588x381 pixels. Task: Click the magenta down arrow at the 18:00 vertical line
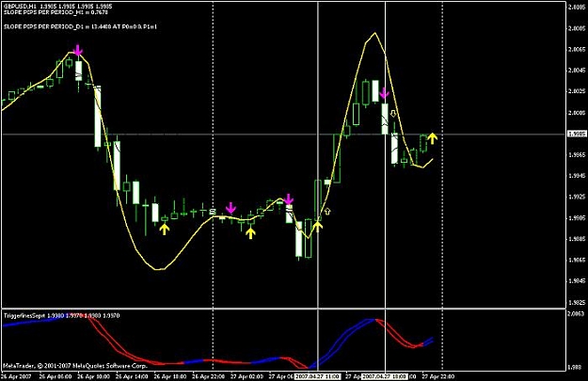385,93
